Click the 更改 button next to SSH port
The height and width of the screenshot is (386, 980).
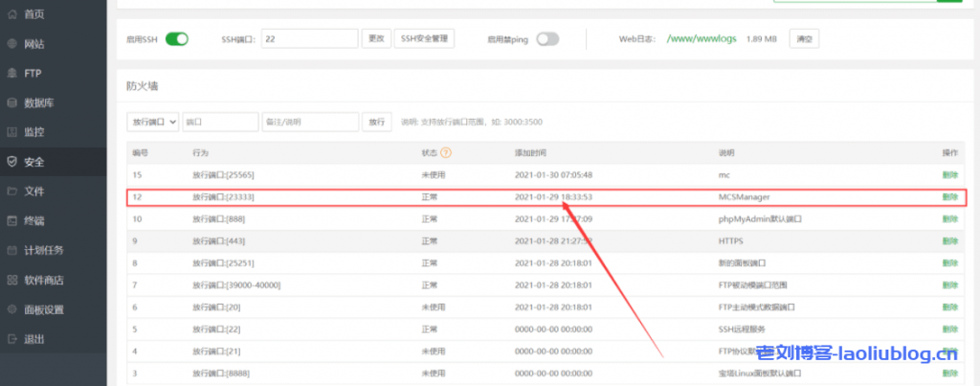coord(376,39)
